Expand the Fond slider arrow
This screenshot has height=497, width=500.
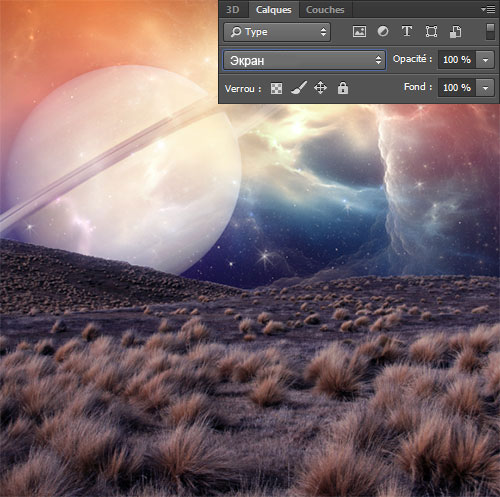485,88
